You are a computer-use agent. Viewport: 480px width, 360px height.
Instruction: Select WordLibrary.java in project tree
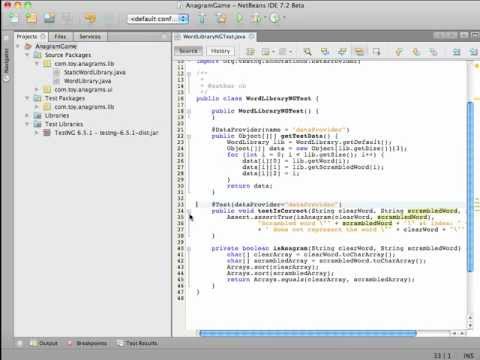tap(87, 81)
